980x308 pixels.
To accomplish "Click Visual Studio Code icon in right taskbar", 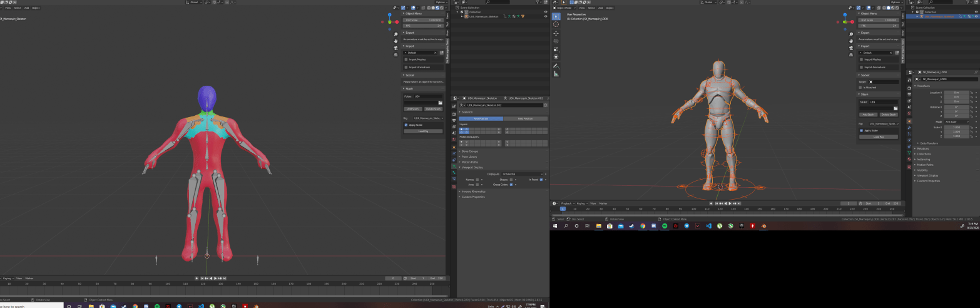I will click(708, 226).
